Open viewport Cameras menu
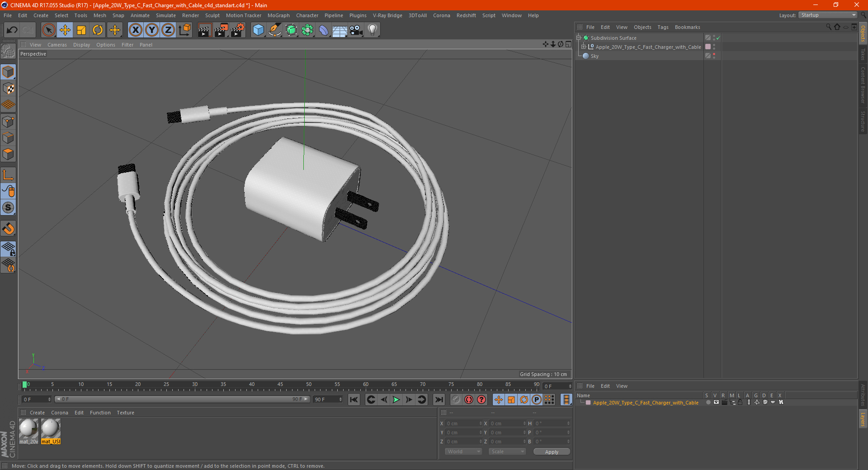Screen dimensions: 868x470 pyautogui.click(x=57, y=45)
